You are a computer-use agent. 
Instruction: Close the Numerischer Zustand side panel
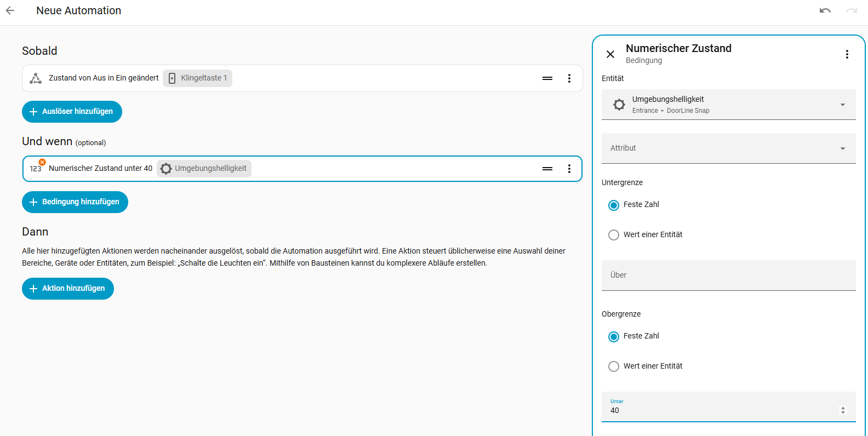[x=610, y=54]
